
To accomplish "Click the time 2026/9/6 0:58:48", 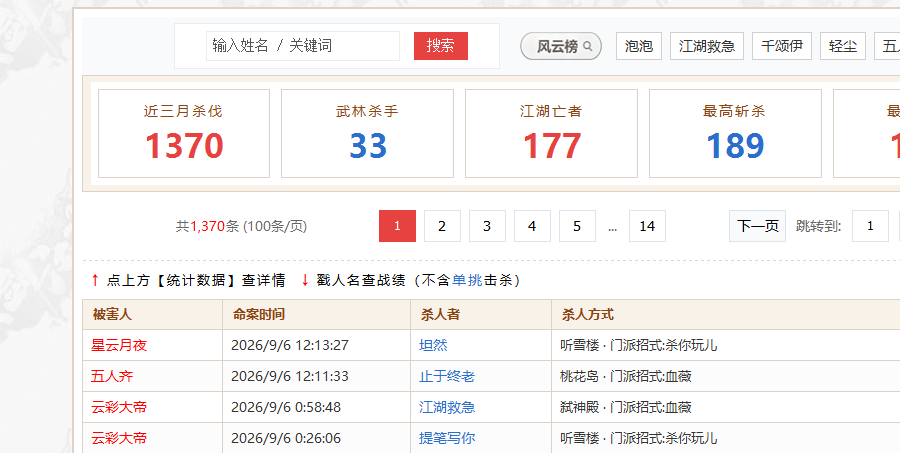I will pyautogui.click(x=286, y=407).
